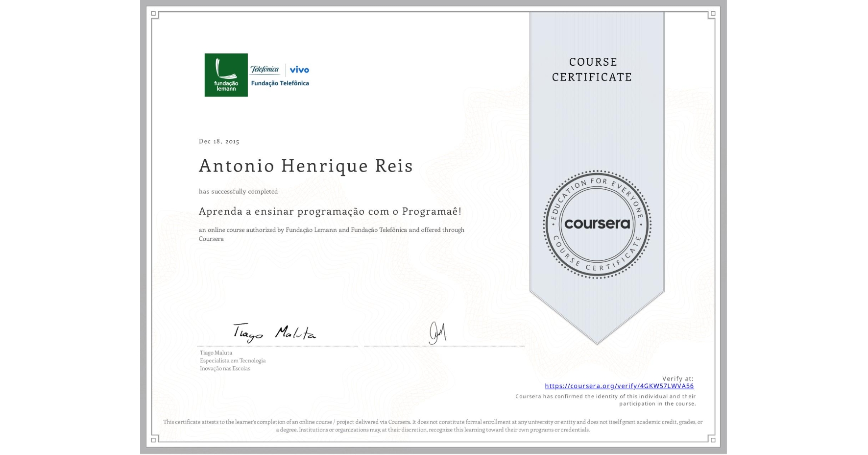868x455 pixels.
Task: Click the Telefônica script logo
Action: [265, 70]
